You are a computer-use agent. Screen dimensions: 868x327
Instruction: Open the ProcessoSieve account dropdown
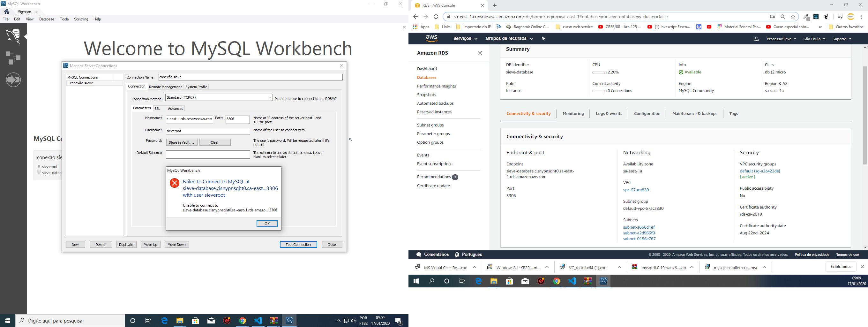tap(781, 39)
